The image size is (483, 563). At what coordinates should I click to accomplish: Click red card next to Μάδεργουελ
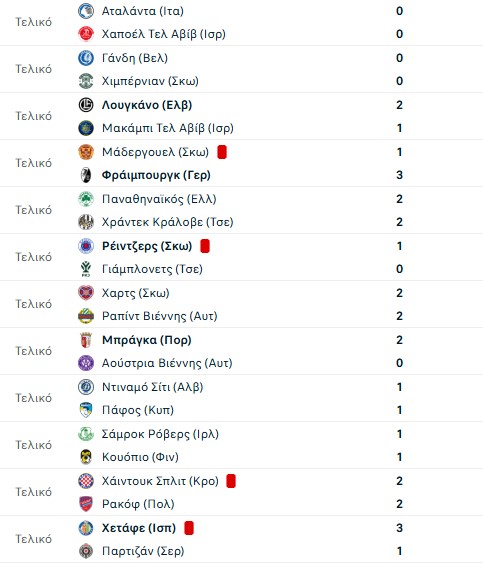click(x=222, y=152)
